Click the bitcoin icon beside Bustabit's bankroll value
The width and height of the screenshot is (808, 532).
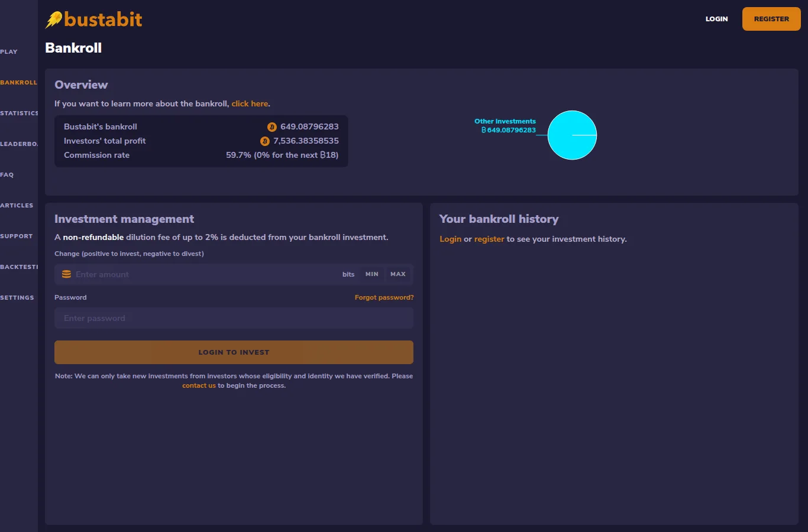272,127
